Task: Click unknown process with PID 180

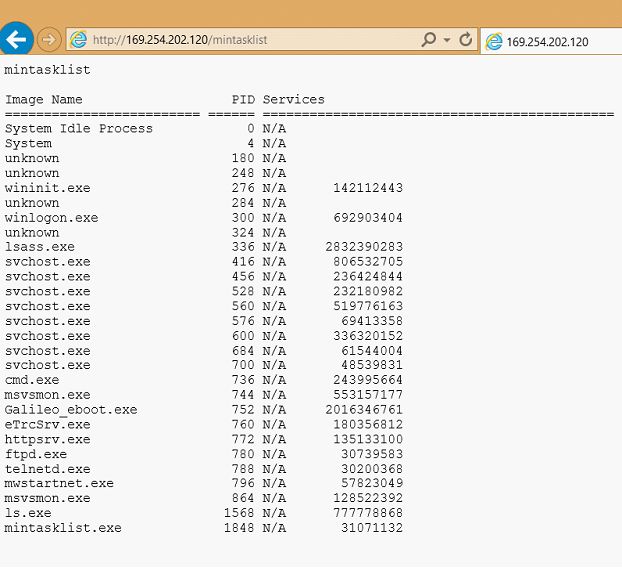Action: pyautogui.click(x=32, y=158)
